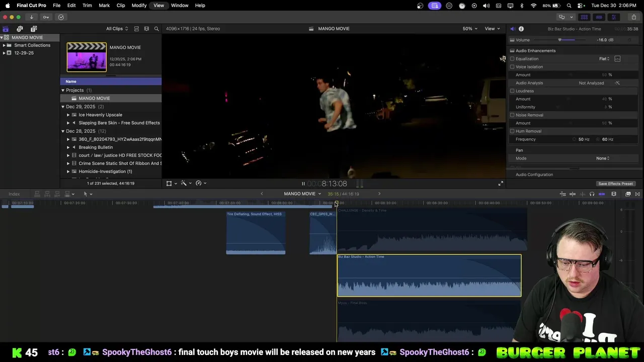Open the enhancement magic wand menu
This screenshot has height=362, width=644.
click(185, 184)
